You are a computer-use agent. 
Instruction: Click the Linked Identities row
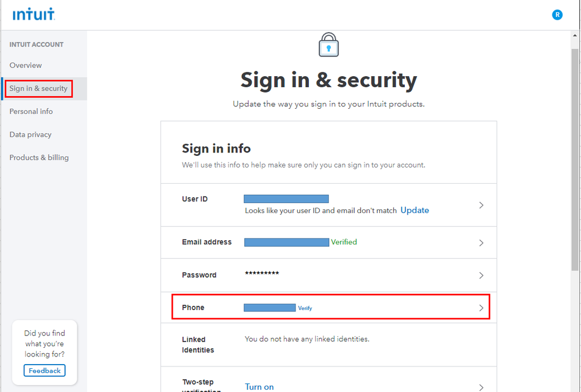[329, 344]
